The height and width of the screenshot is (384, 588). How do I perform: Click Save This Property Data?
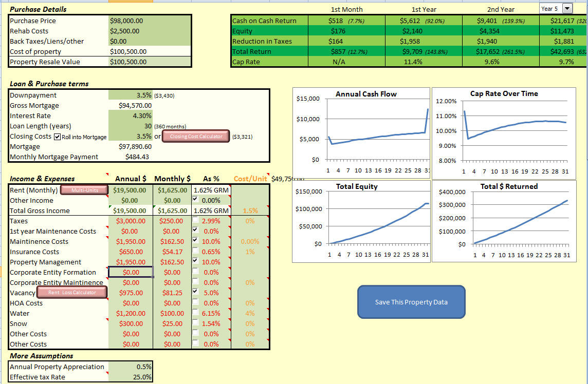coord(411,302)
